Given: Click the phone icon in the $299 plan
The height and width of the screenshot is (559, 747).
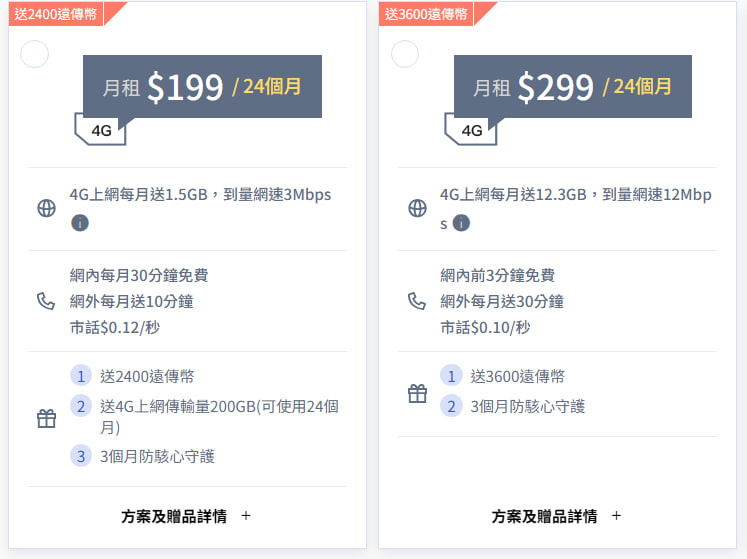Looking at the screenshot, I should coord(417,301).
